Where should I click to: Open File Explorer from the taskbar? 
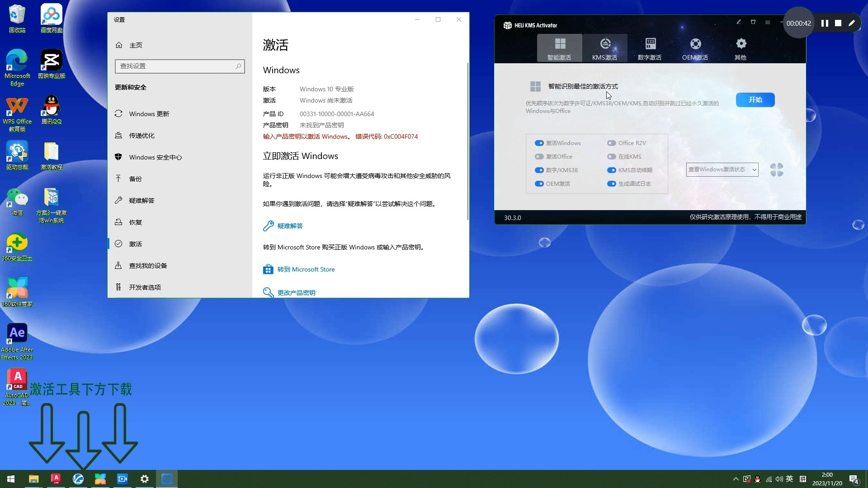point(34,479)
